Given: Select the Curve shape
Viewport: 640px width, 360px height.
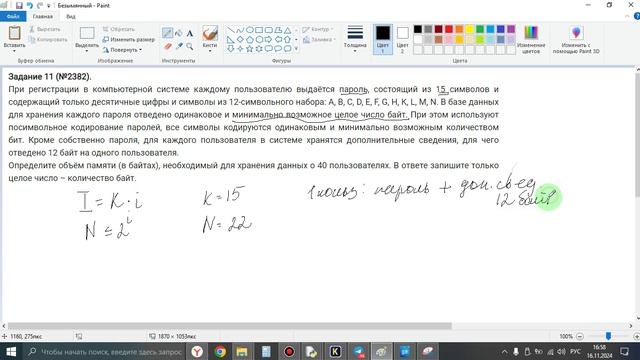Looking at the screenshot, I should tap(240, 30).
